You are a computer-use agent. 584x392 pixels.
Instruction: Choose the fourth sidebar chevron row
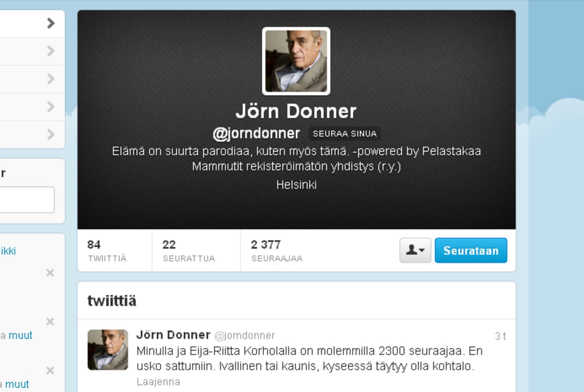click(32, 107)
